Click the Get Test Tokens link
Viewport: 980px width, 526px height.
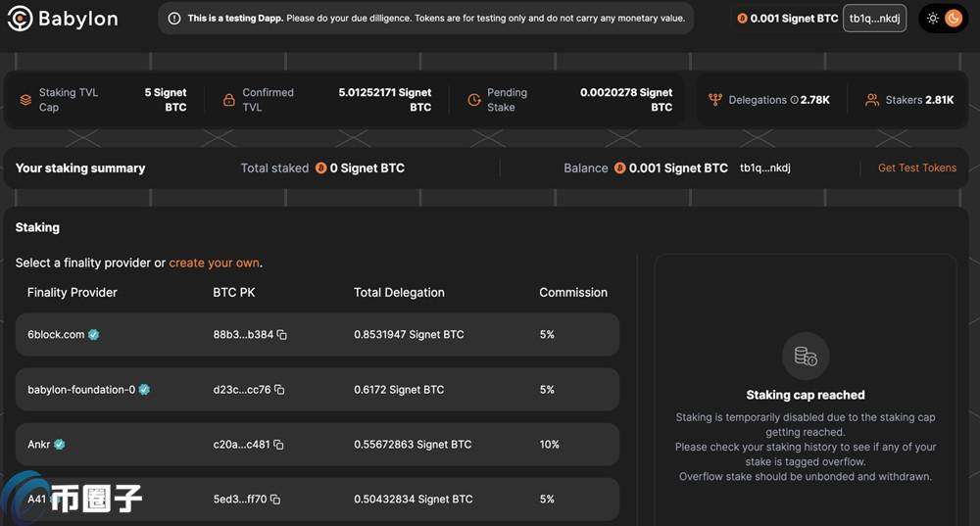(916, 168)
